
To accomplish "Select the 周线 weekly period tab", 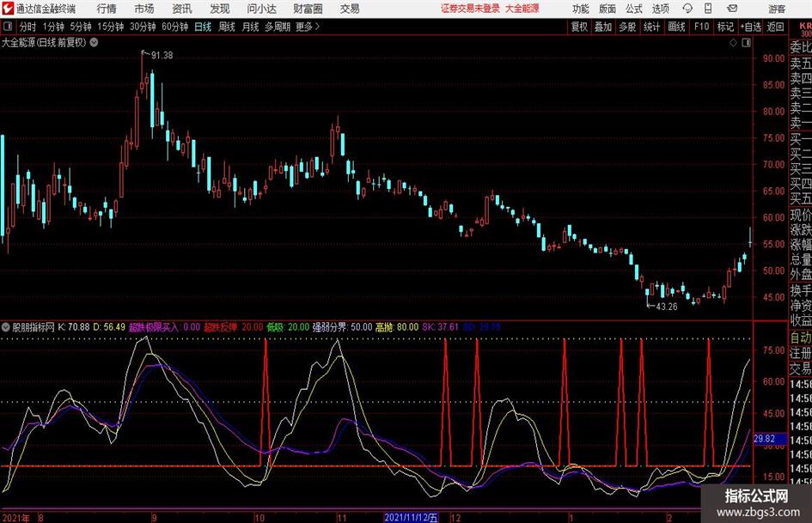I will point(227,27).
